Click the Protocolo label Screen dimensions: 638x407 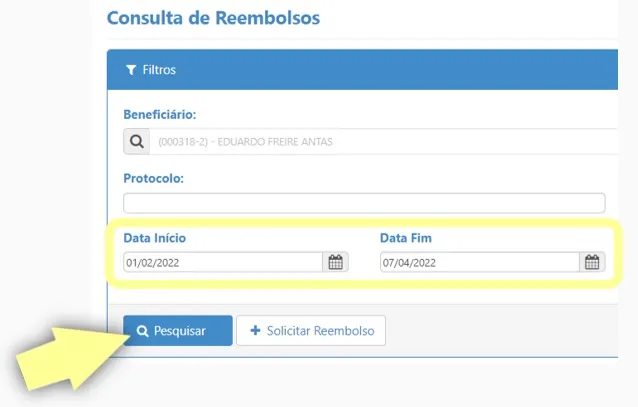click(153, 179)
